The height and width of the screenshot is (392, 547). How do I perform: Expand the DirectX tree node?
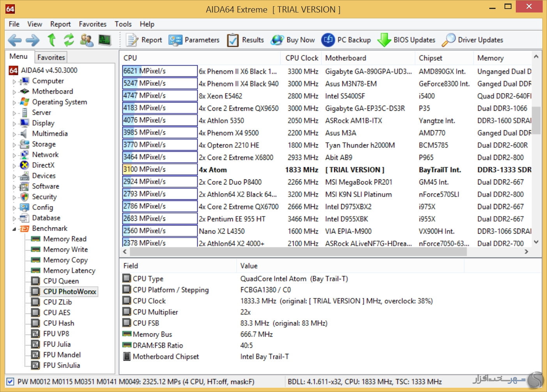(x=14, y=166)
